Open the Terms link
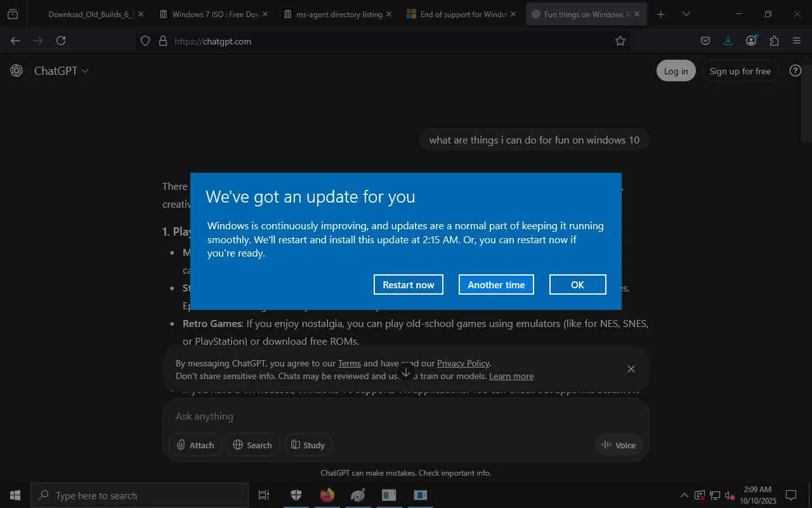 pyautogui.click(x=350, y=363)
